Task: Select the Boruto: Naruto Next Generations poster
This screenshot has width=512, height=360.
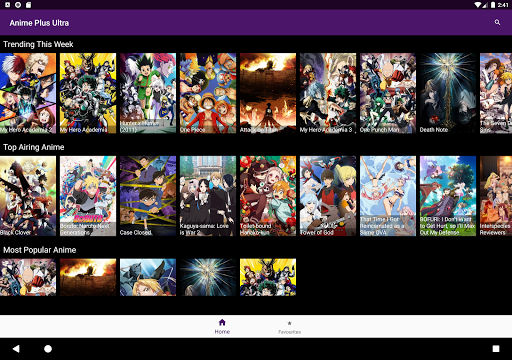Action: click(88, 196)
